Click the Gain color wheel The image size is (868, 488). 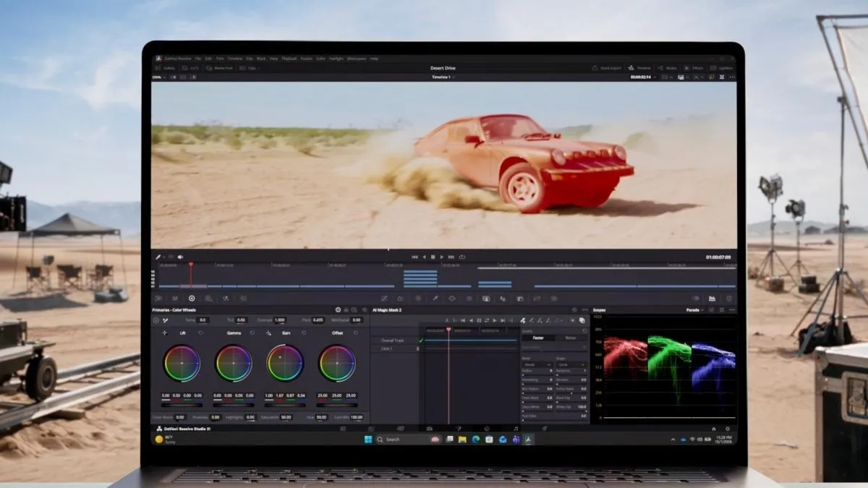[285, 363]
